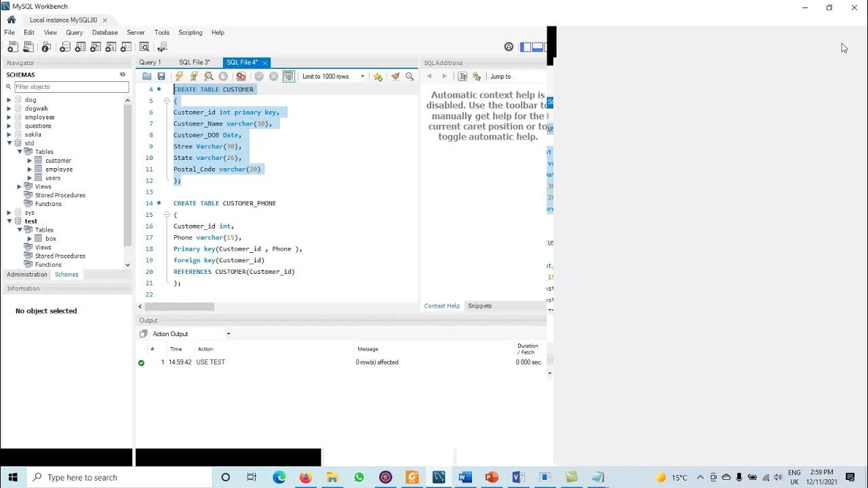Open the Snippets tab
Image resolution: width=868 pixels, height=488 pixels.
(x=479, y=306)
